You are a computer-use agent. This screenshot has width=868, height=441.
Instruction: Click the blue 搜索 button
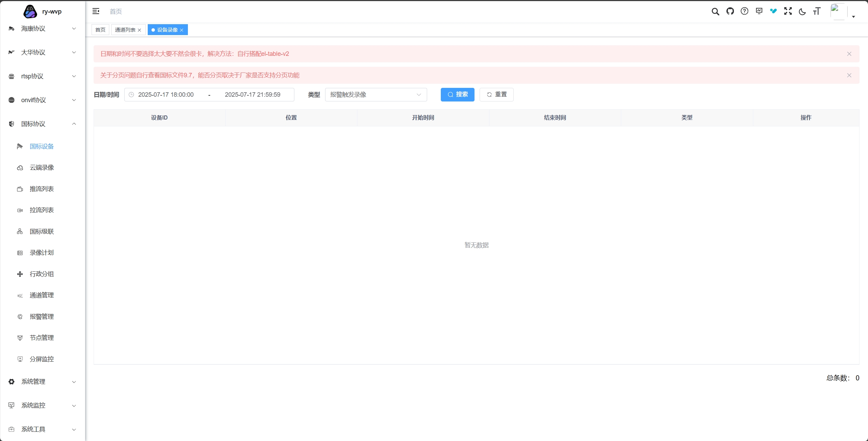point(457,95)
